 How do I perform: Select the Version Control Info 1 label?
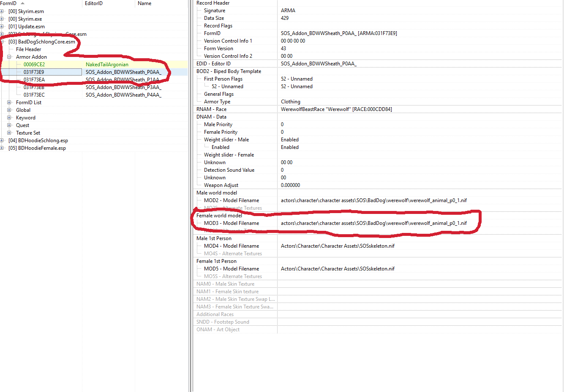pos(228,41)
